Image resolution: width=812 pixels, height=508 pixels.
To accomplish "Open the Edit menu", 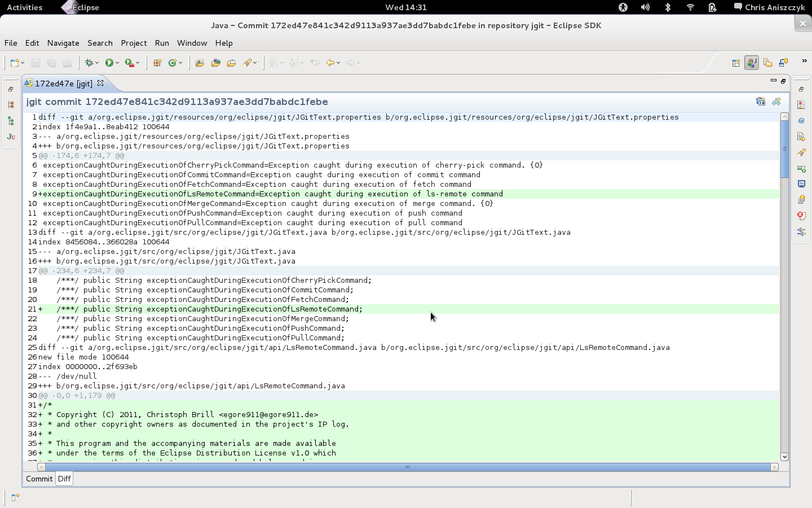I will pos(32,43).
